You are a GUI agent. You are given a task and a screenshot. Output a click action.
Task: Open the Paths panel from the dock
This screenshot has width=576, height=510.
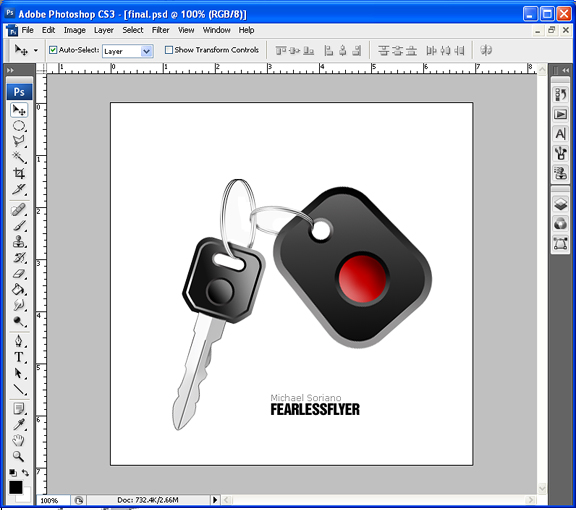click(x=560, y=243)
